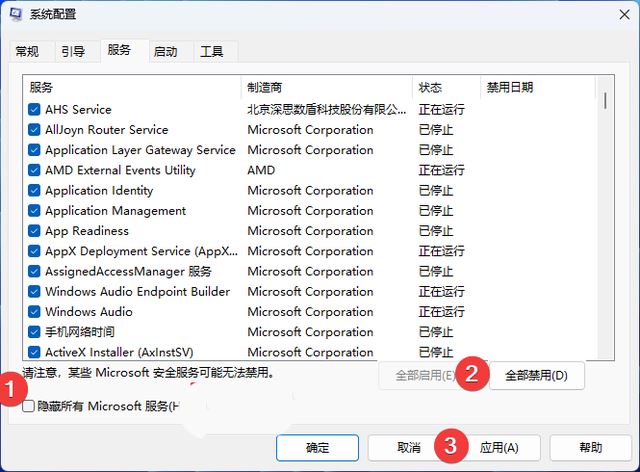Open the 引导 tab

pos(73,51)
